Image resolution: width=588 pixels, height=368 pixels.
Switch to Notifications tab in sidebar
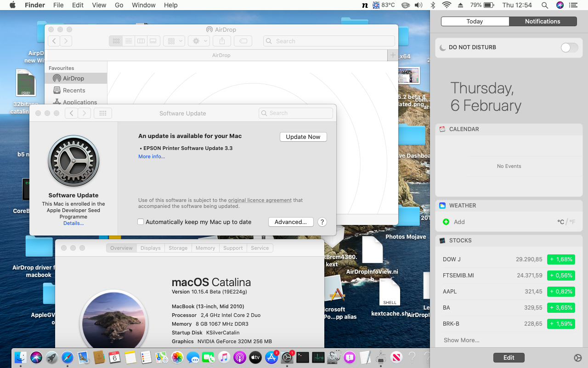[x=543, y=21]
